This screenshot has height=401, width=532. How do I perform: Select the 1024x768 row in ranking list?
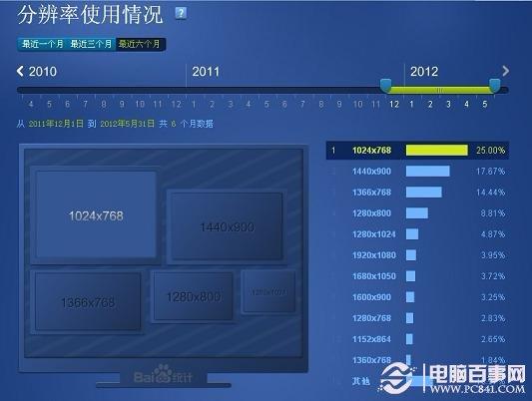tap(417, 151)
